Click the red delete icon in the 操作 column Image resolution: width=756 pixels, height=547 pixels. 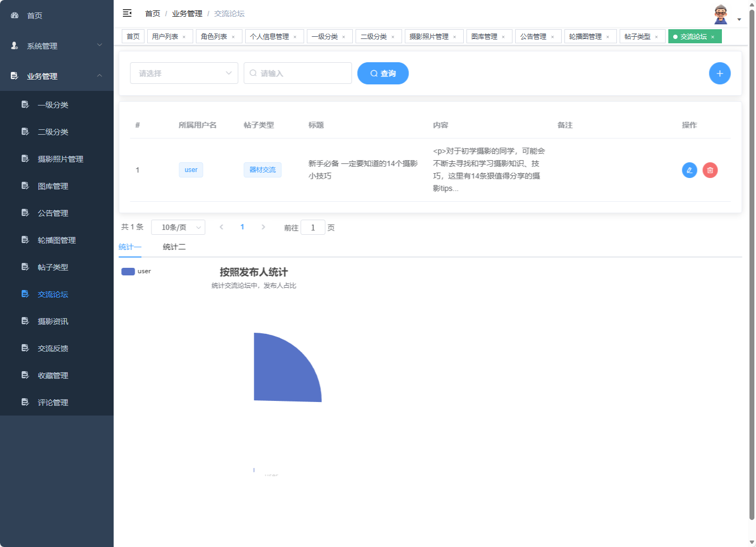709,170
